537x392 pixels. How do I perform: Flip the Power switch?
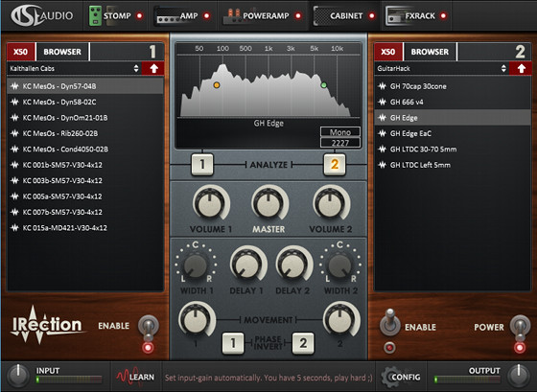[x=520, y=327]
